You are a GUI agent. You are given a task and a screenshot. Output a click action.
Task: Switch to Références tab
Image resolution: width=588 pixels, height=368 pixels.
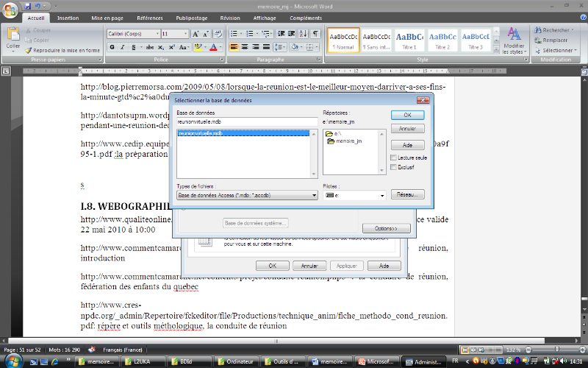coord(150,18)
